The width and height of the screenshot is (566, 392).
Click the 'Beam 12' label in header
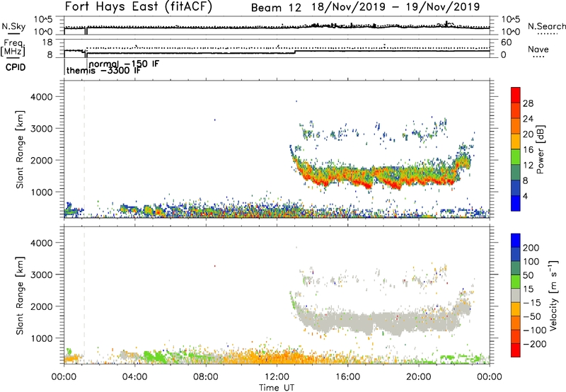pos(276,8)
